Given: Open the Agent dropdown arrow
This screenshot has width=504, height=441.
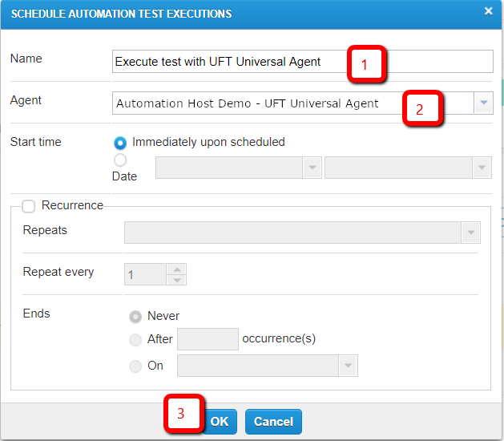Looking at the screenshot, I should click(483, 103).
